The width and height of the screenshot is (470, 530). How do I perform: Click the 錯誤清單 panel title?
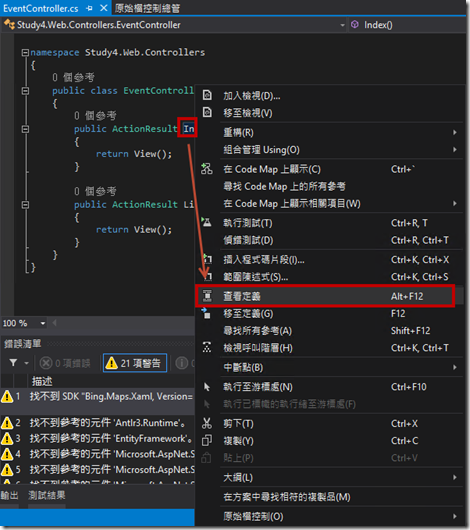23,344
